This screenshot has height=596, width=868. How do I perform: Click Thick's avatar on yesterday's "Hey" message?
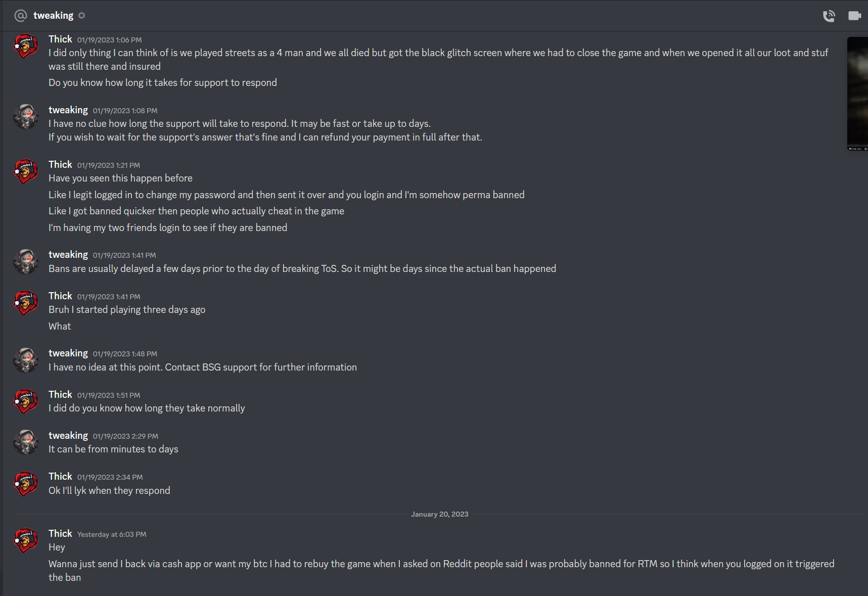(x=25, y=540)
